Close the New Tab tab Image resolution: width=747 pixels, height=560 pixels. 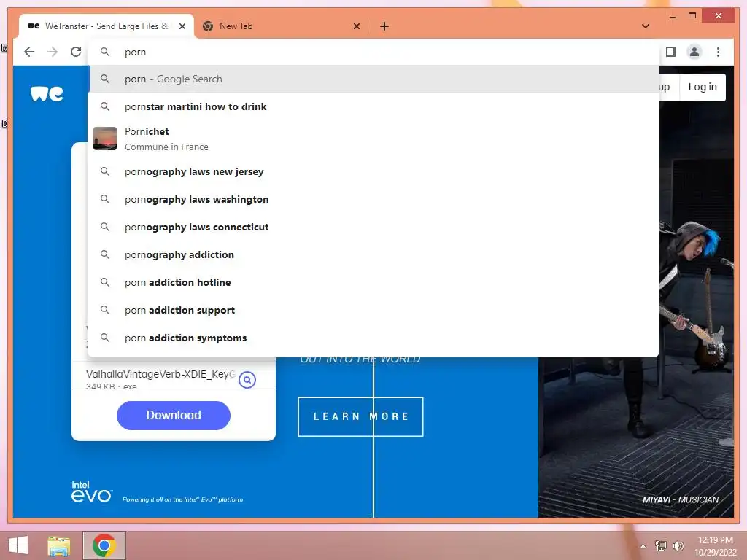point(356,26)
